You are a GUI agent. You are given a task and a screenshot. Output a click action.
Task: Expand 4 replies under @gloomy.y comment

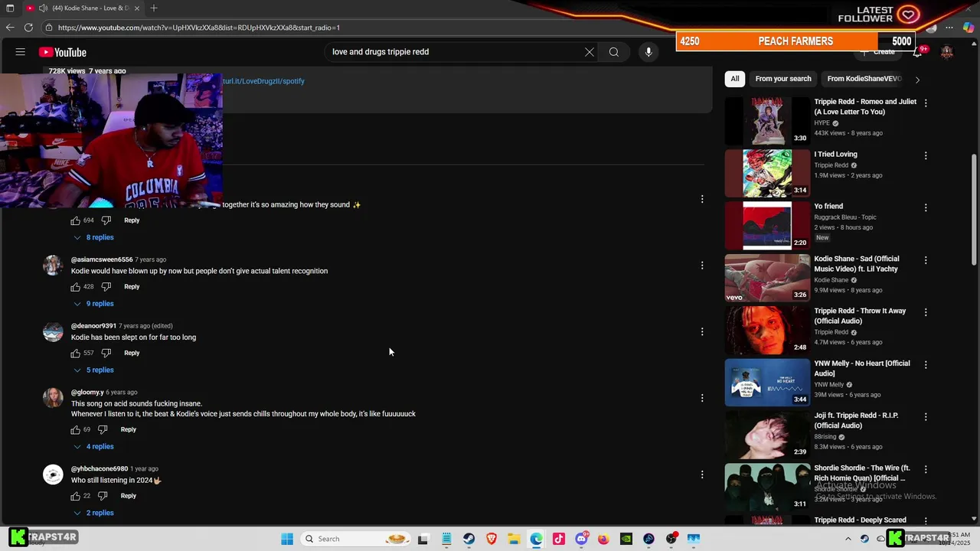[x=93, y=447]
